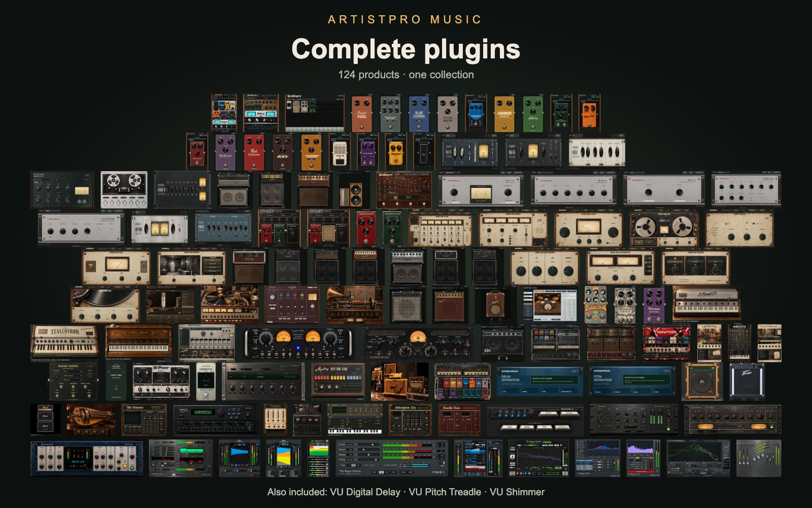Screen dimensions: 812x508
Task: Click the VU Digital Delay text
Action: [365, 492]
